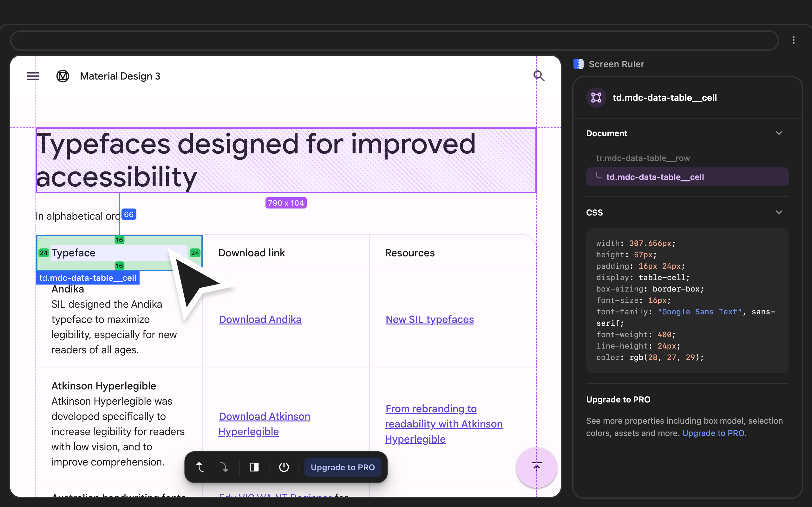The image size is (812, 507).
Task: Click the element selector icon beside td.mdc-data-table__cell
Action: (596, 98)
